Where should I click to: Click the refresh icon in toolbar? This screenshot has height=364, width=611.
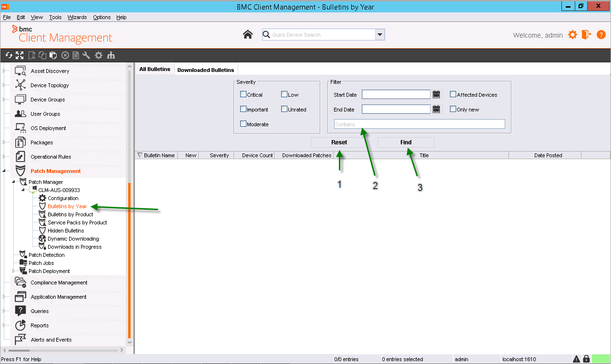coord(9,55)
